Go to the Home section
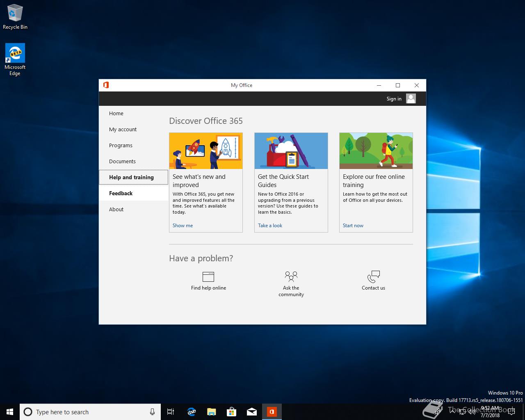The height and width of the screenshot is (420, 525). pyautogui.click(x=133, y=114)
